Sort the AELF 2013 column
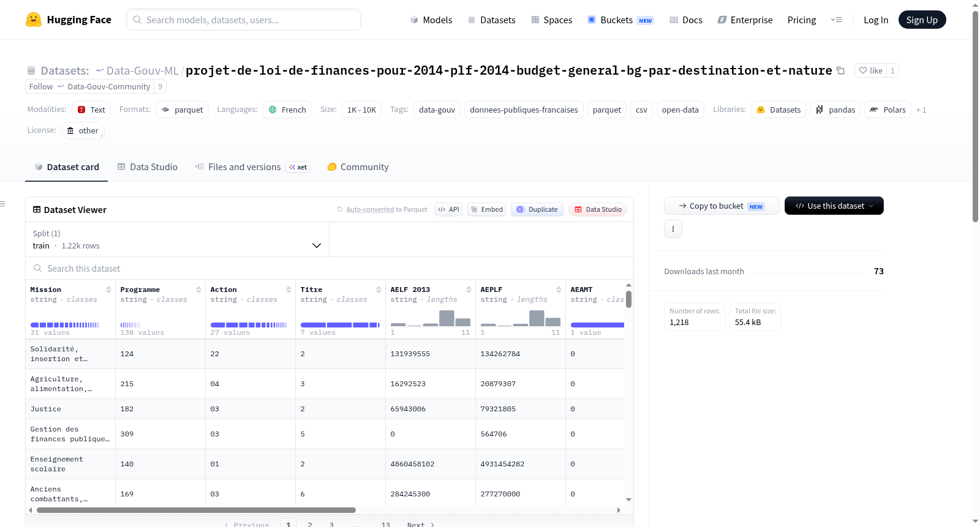980x527 pixels. coord(469,290)
